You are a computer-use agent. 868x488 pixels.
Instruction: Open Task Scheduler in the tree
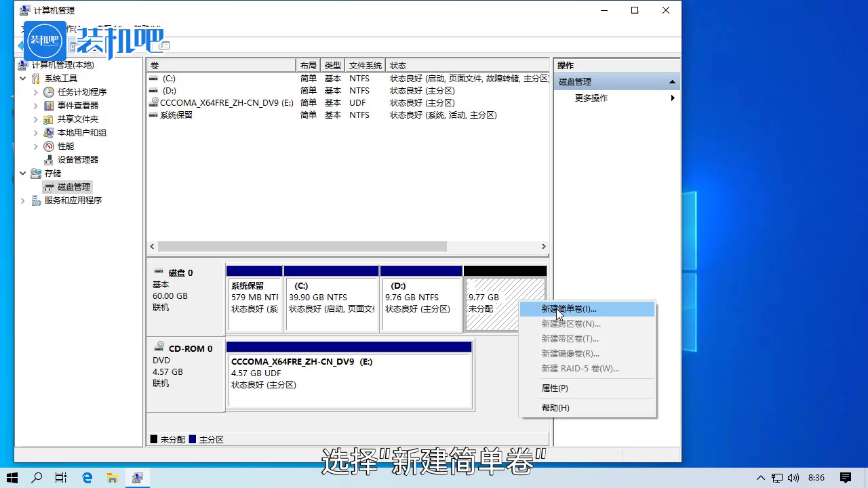coord(81,92)
